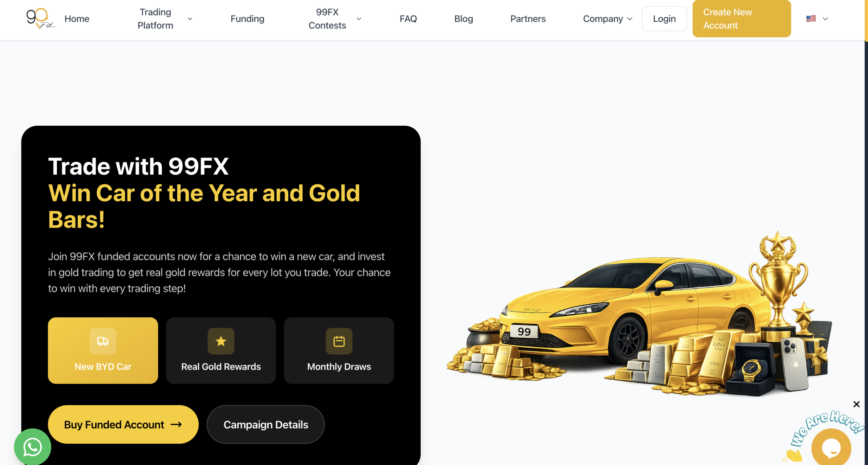Navigate to the Blog page
The height and width of the screenshot is (465, 868).
(463, 19)
